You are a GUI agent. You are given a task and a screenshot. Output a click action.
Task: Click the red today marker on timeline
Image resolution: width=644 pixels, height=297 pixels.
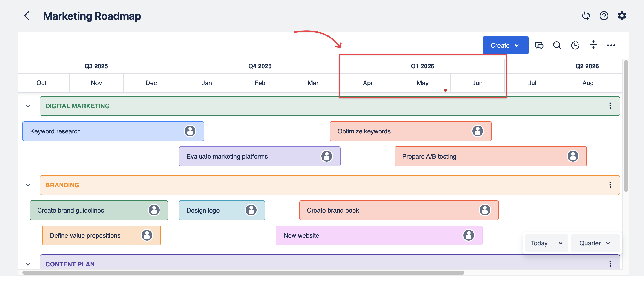click(x=445, y=91)
